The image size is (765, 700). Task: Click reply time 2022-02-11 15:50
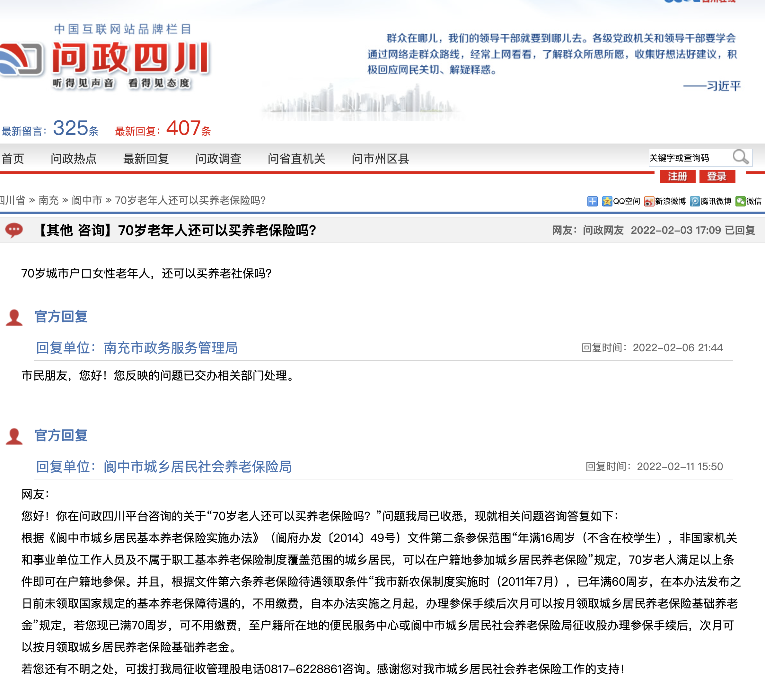tap(680, 466)
